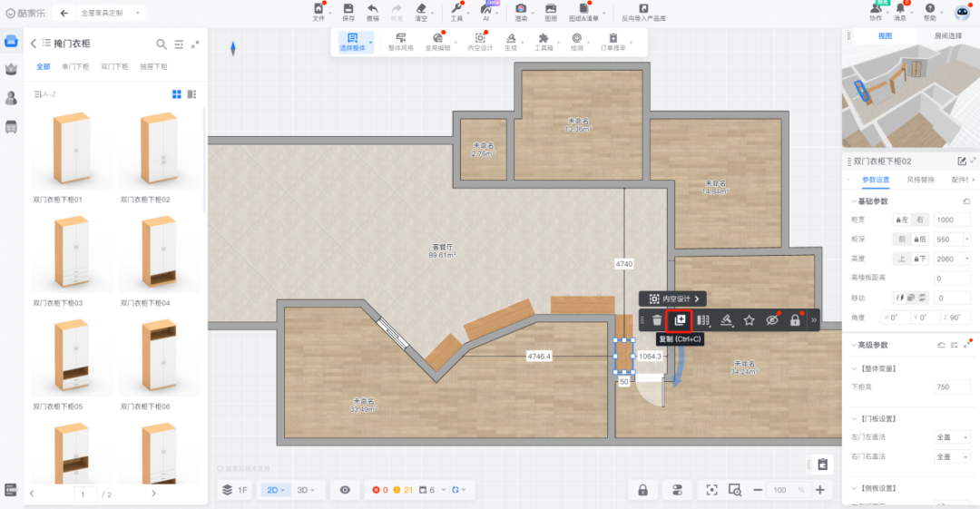980x509 pixels.
Task: Open the 全屋家具定制 dropdown at top left
Action: click(113, 13)
